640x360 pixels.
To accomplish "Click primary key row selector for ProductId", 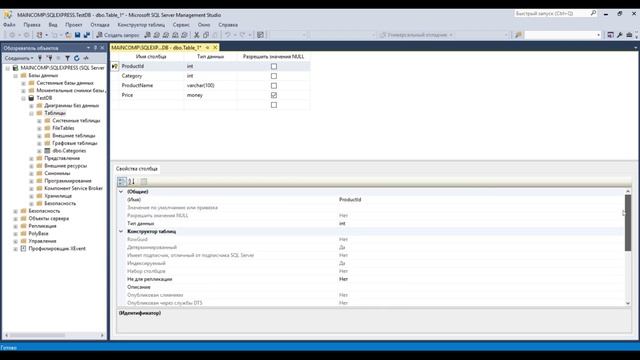I will coord(115,66).
